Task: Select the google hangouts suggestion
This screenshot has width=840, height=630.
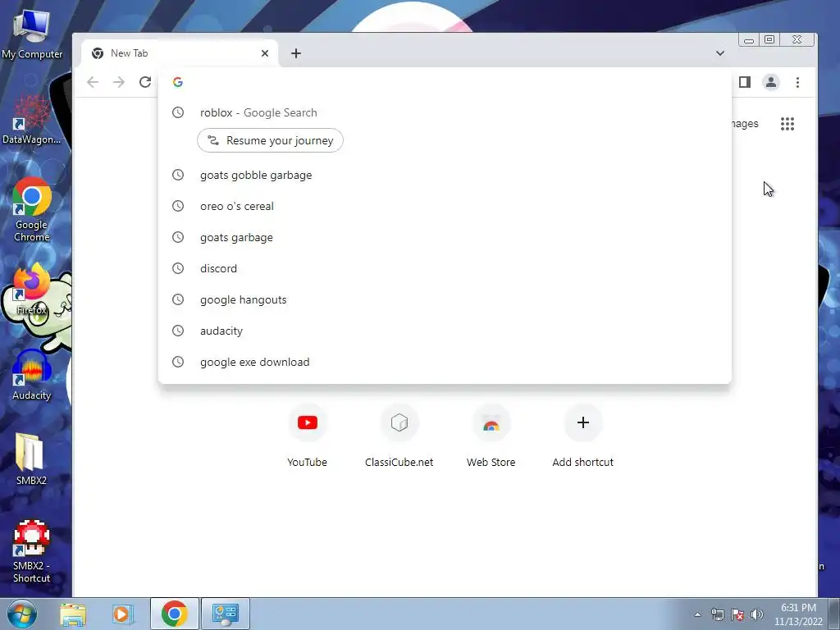Action: click(x=445, y=299)
